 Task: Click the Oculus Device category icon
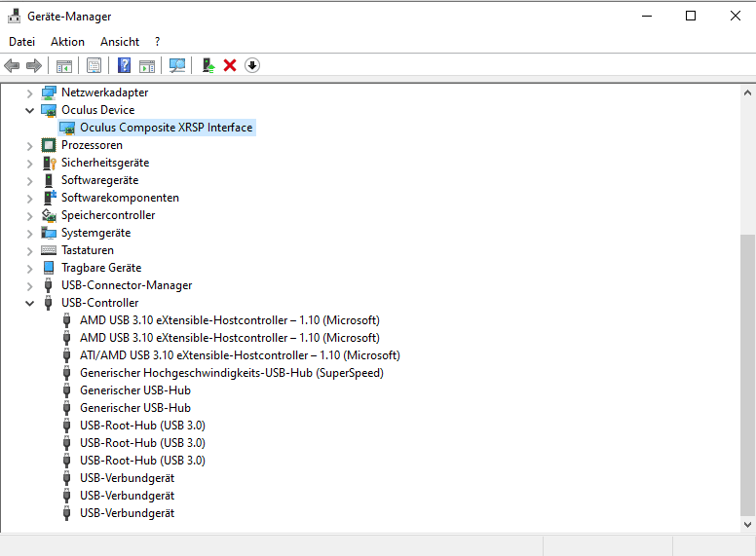tap(49, 110)
